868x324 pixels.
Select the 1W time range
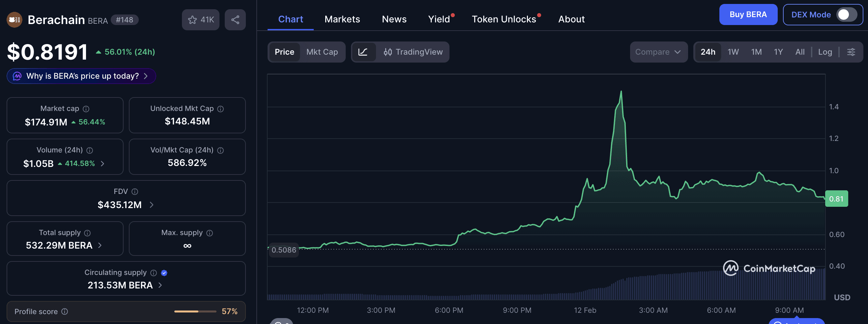click(x=733, y=52)
